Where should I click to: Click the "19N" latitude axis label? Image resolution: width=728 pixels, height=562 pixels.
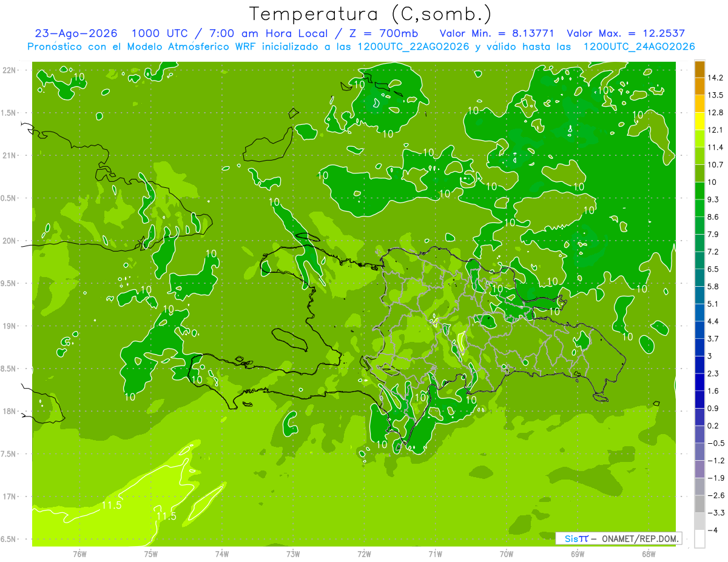[9, 326]
